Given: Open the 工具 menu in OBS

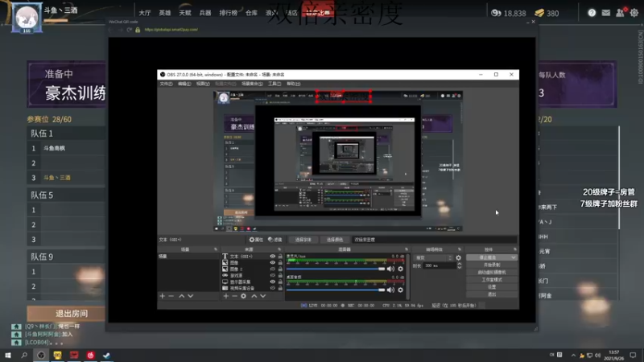Looking at the screenshot, I should pos(275,84).
